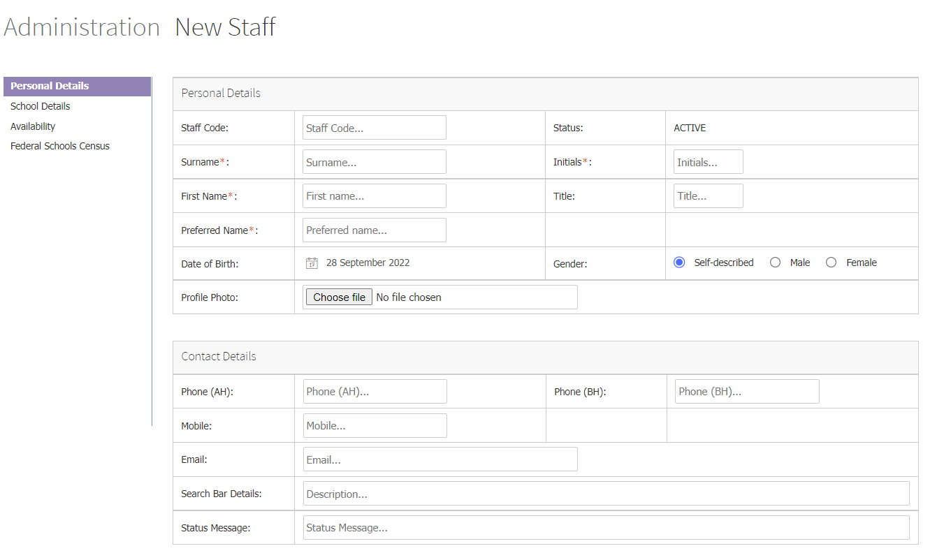Select the Self-described gender option

click(678, 262)
